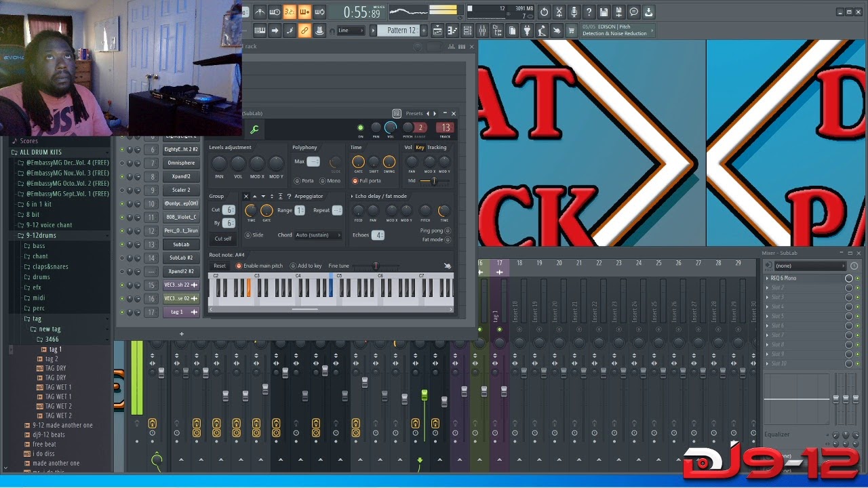Click the microphone one-click recording icon
The width and height of the screenshot is (868, 488).
574,12
